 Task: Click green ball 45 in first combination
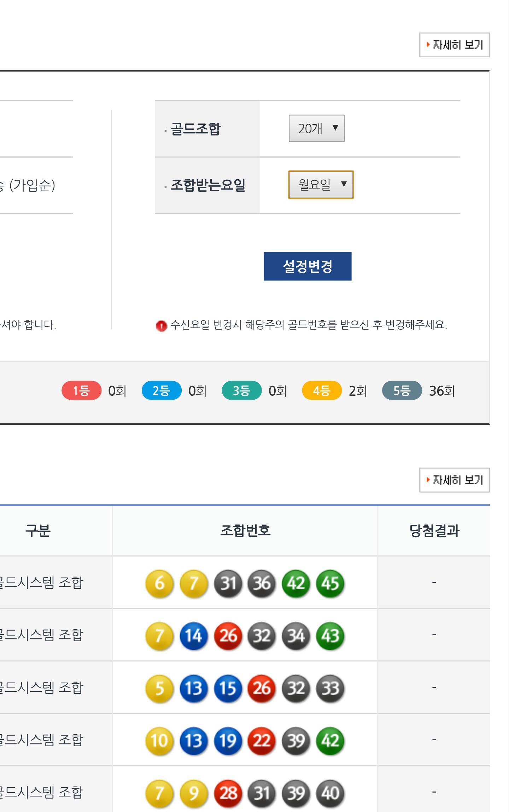click(330, 583)
